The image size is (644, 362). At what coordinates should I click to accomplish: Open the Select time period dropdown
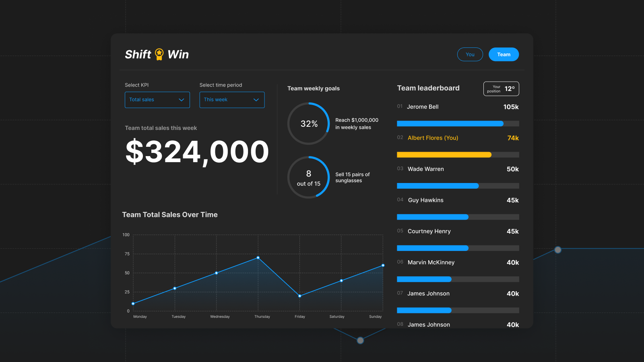(232, 100)
